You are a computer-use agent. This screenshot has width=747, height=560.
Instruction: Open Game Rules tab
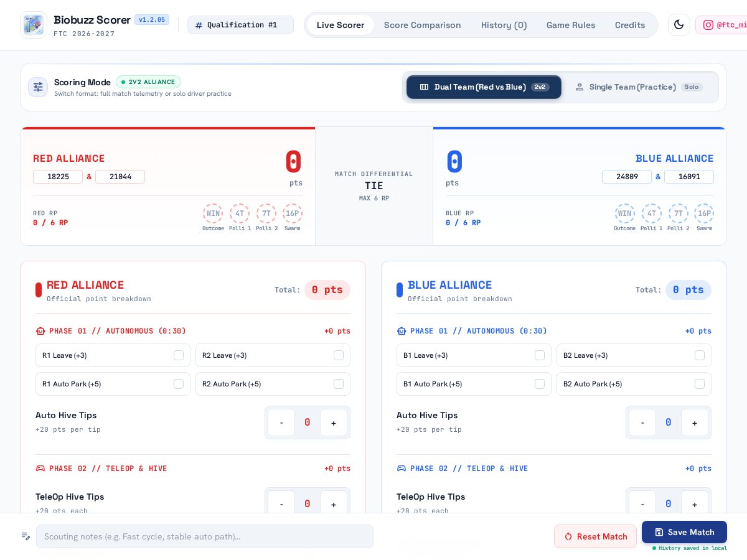(571, 25)
